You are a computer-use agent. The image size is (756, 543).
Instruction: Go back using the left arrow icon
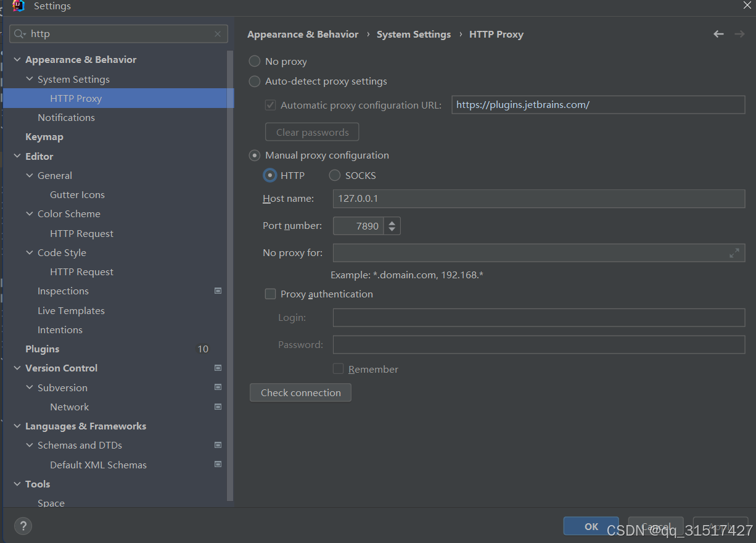718,34
